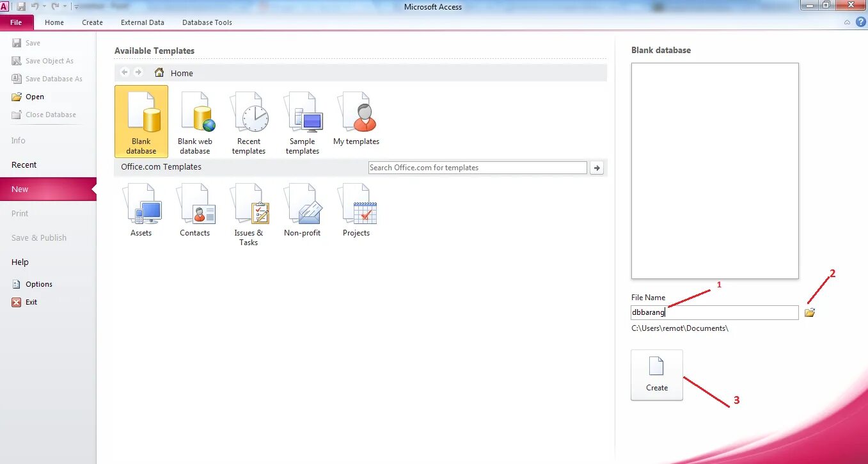868x464 pixels.
Task: Click Save Object As
Action: (43, 61)
